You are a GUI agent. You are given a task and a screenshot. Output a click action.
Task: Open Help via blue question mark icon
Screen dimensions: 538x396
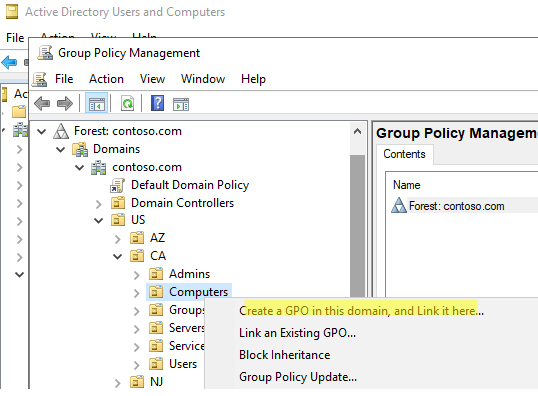tap(157, 103)
